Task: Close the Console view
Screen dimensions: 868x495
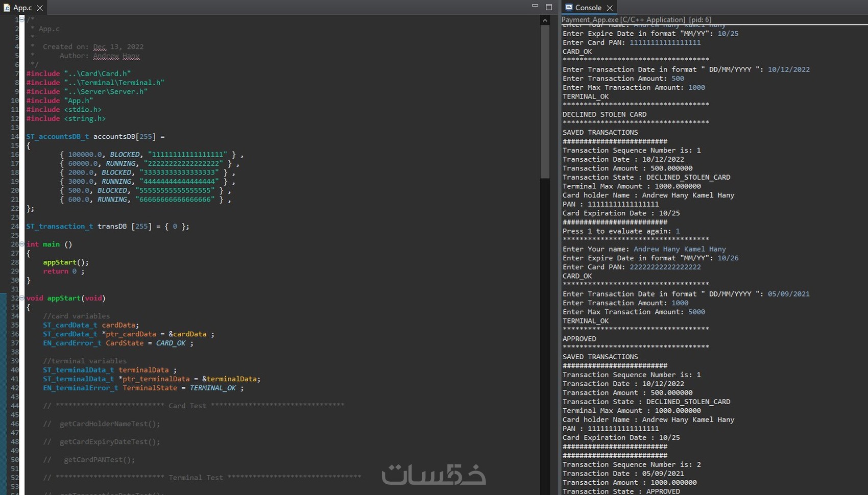Action: coord(610,8)
